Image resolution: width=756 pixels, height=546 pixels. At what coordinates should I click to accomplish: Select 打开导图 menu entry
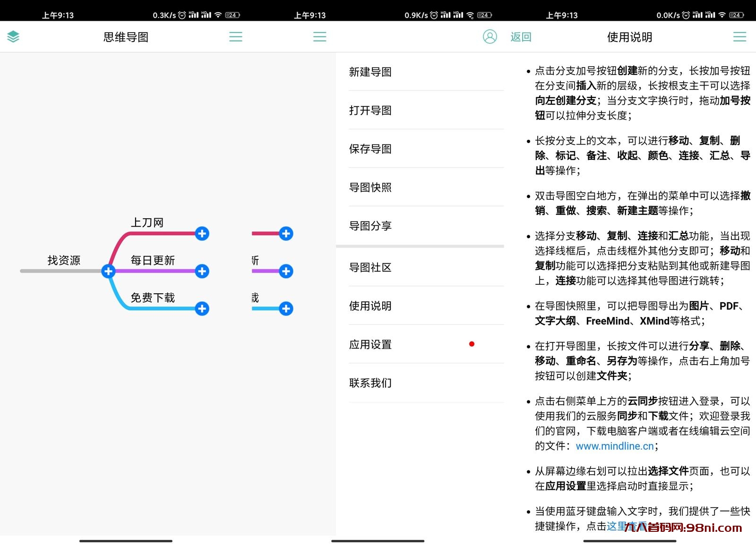420,110
